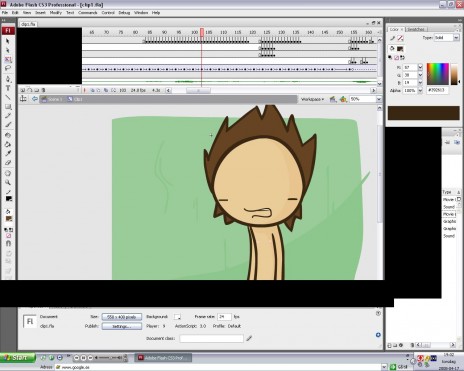Click the Frame rate input field
This screenshot has width=464, height=371.
(x=224, y=317)
